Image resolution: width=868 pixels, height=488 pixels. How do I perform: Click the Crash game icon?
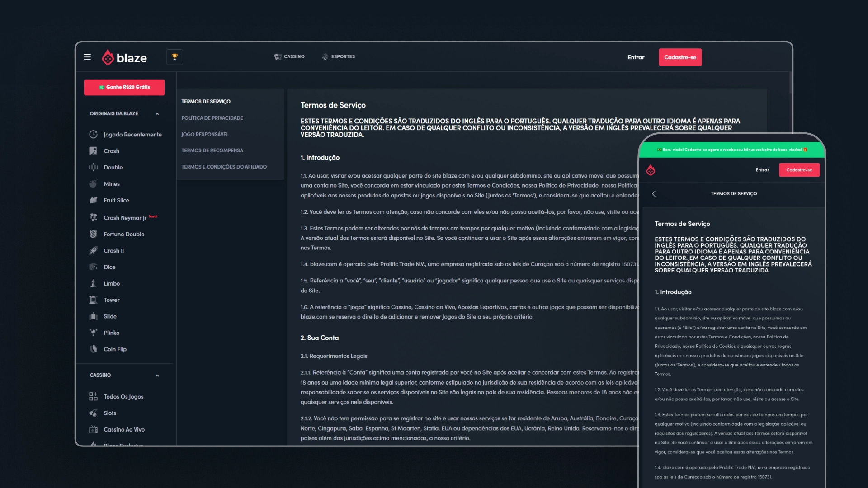93,151
